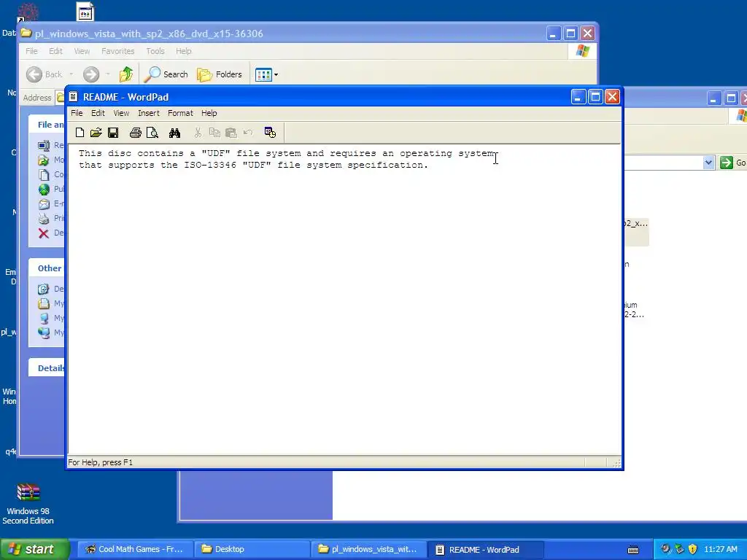The height and width of the screenshot is (560, 747).
Task: Click the Start button
Action: pos(34,549)
